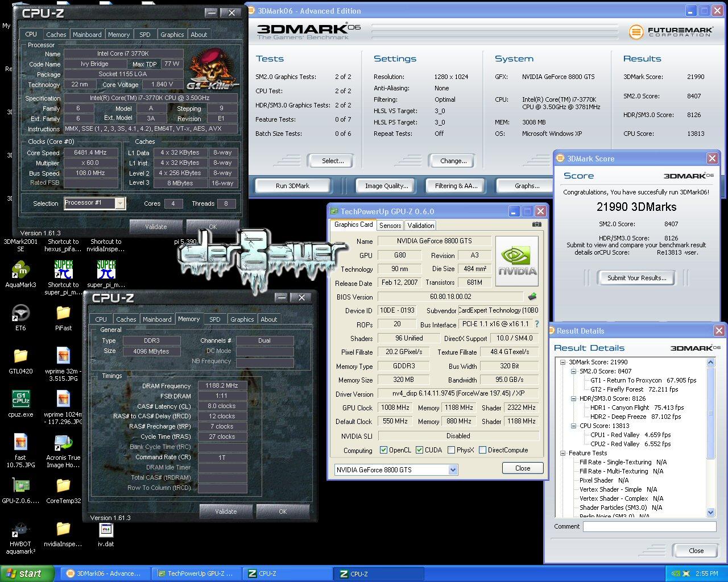Viewport: 728px width, 582px height.
Task: Open the GPU-Z.0.6 desktop icon
Action: coord(20,486)
